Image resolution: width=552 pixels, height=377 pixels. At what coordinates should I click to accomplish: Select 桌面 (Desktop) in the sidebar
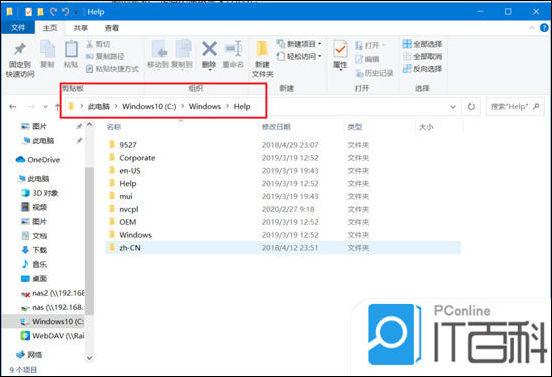pos(34,278)
